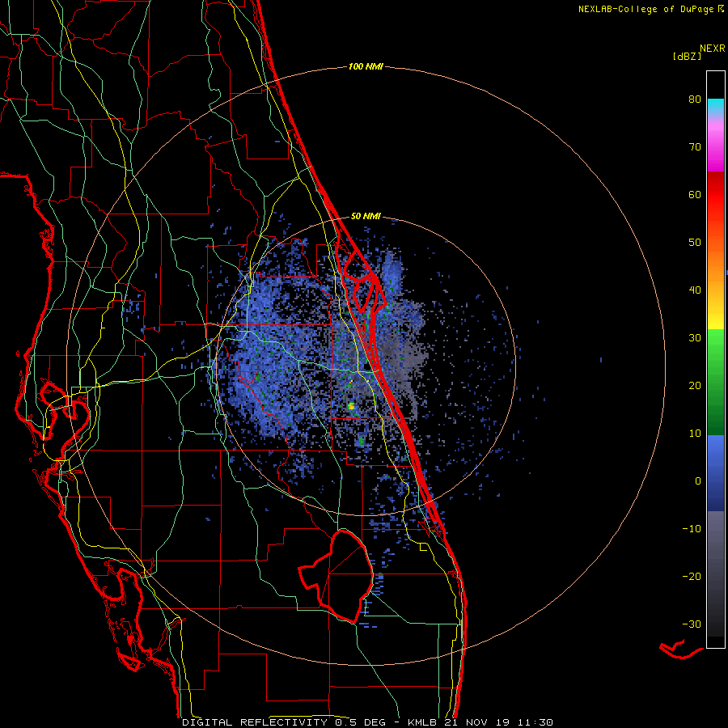Click the -30 dBZ scale value
Image resolution: width=728 pixels, height=728 pixels.
tap(692, 625)
